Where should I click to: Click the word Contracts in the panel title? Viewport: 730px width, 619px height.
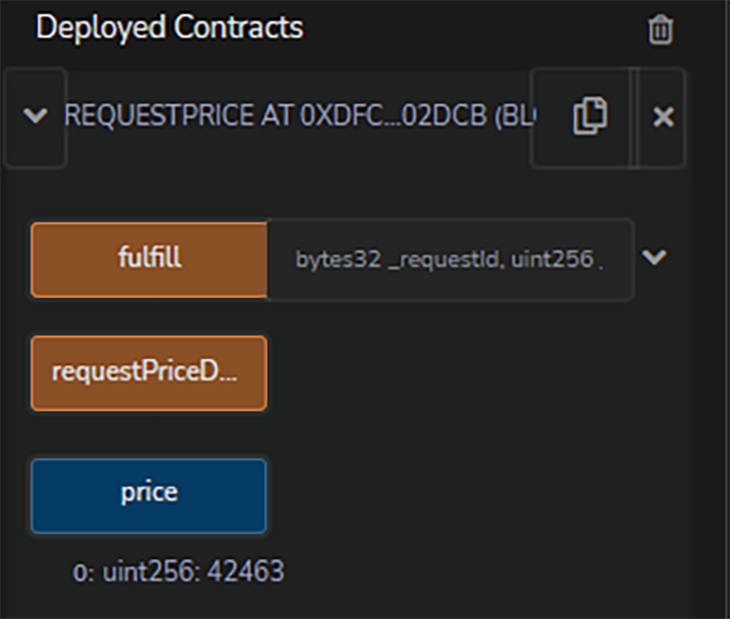[240, 27]
